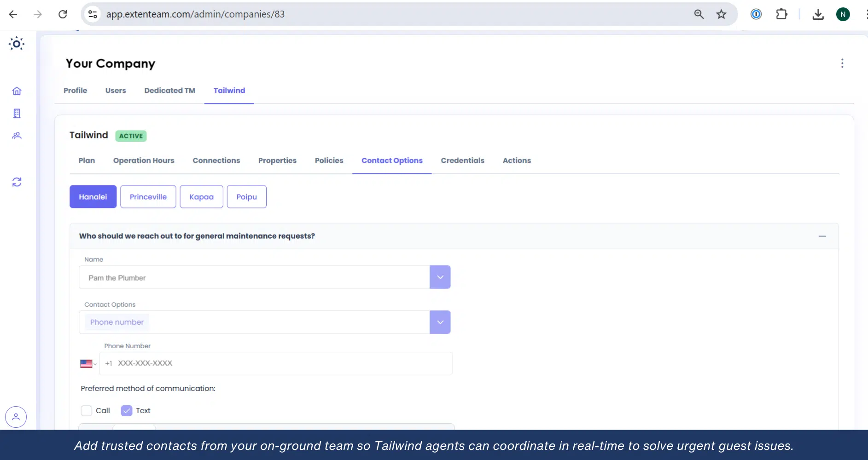Click the sync arrows icon in sidebar
Image resolution: width=868 pixels, height=460 pixels.
tap(17, 182)
